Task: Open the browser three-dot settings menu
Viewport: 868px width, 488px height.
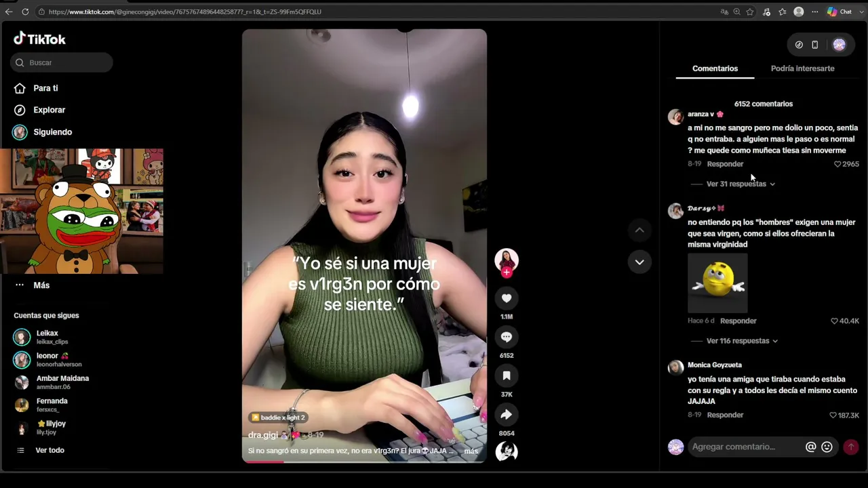Action: [x=815, y=12]
